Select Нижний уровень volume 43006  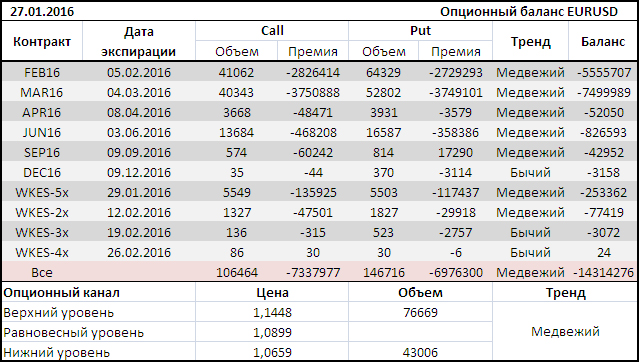coord(420,352)
